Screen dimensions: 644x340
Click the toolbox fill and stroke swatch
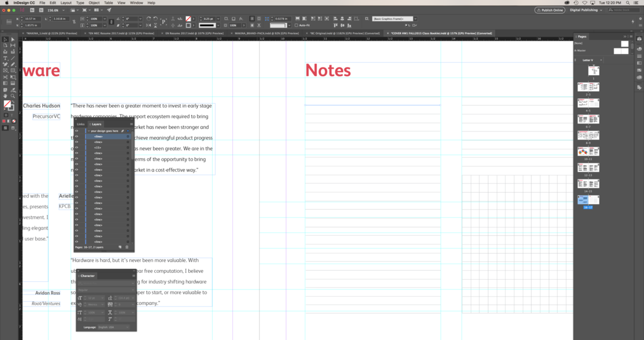coord(8,105)
